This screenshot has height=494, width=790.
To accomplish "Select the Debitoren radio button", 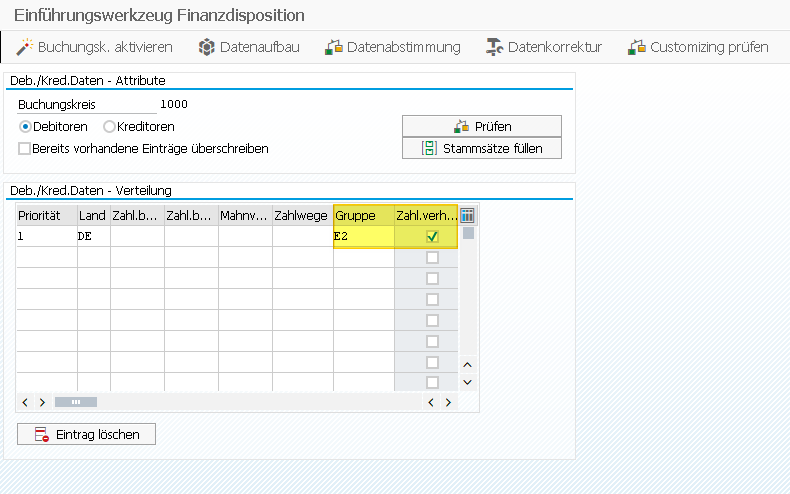I will click(x=26, y=127).
